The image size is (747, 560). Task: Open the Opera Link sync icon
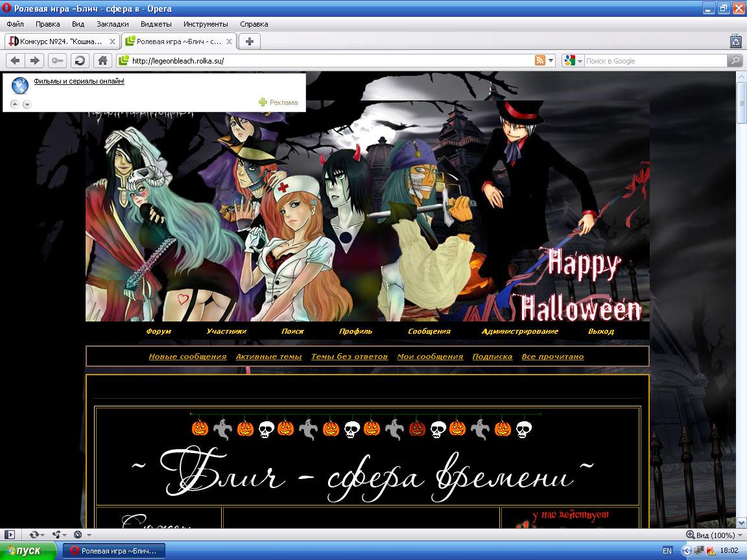[33, 535]
